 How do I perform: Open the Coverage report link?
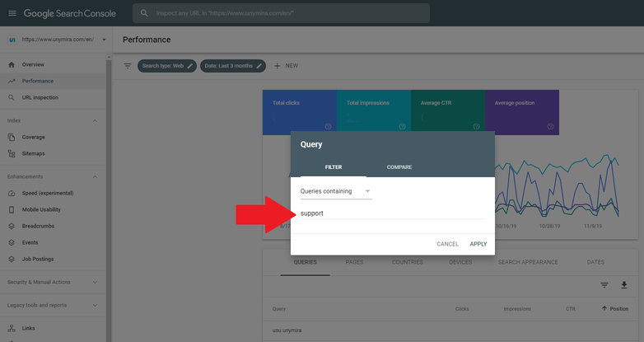33,137
